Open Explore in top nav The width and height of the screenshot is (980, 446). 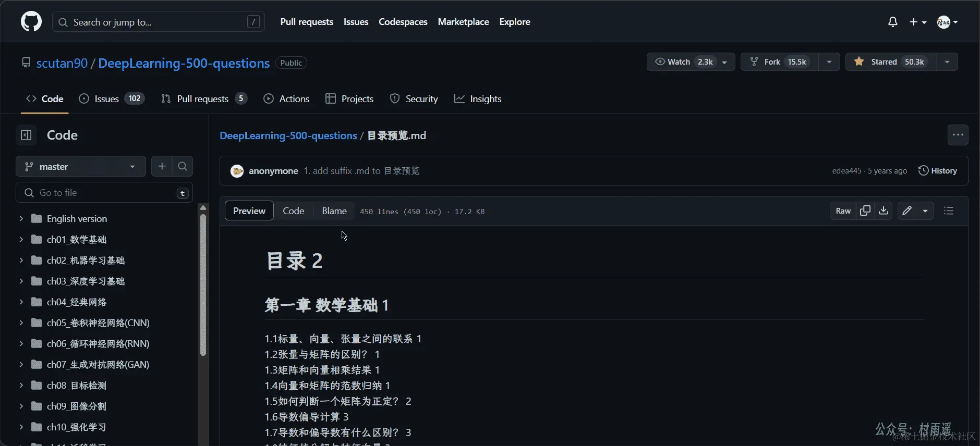tap(514, 22)
